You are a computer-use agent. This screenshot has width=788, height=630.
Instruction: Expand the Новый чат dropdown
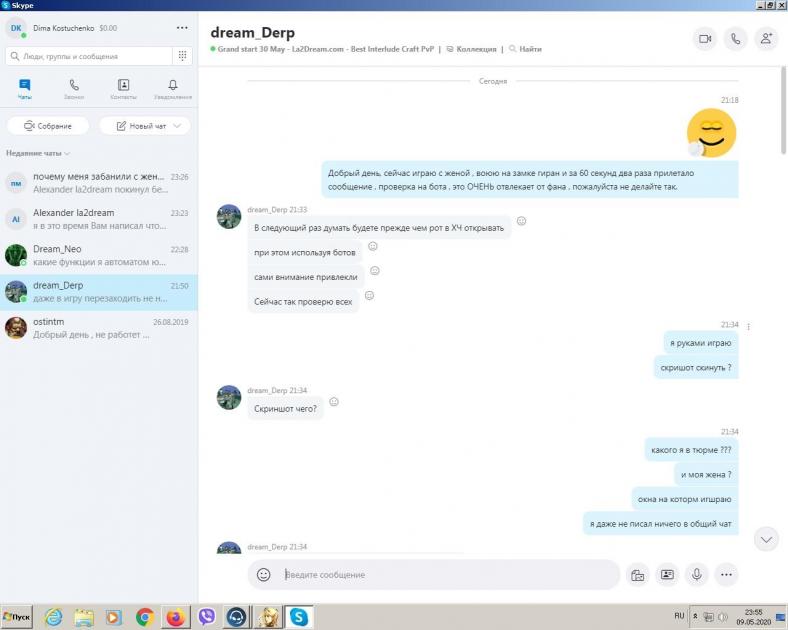[178, 126]
